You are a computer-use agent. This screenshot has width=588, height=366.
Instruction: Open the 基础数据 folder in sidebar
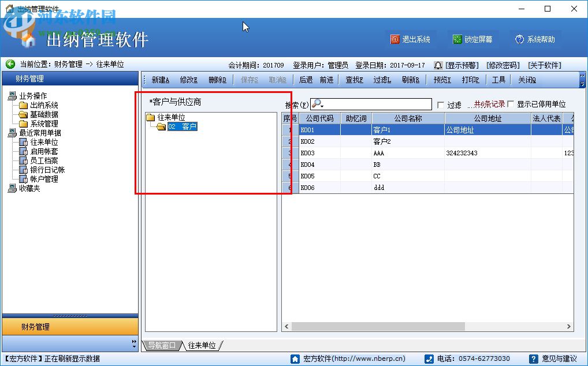coord(44,114)
